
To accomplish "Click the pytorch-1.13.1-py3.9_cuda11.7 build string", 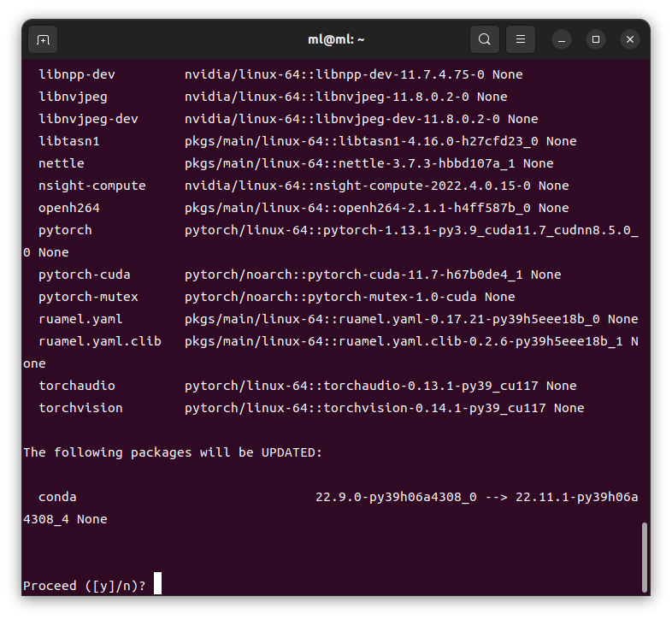I will [434, 230].
